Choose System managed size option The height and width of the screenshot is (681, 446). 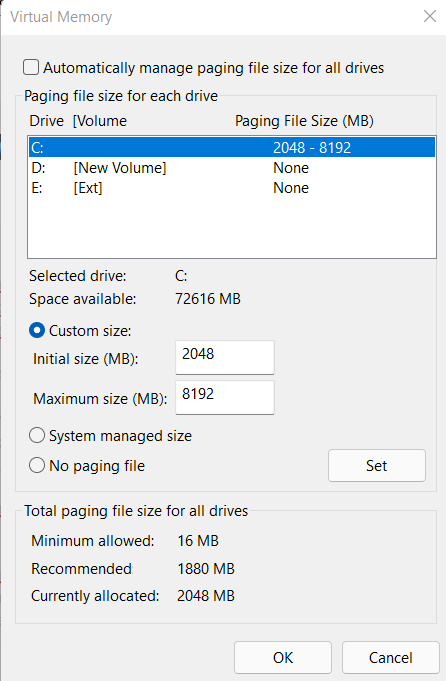point(37,435)
